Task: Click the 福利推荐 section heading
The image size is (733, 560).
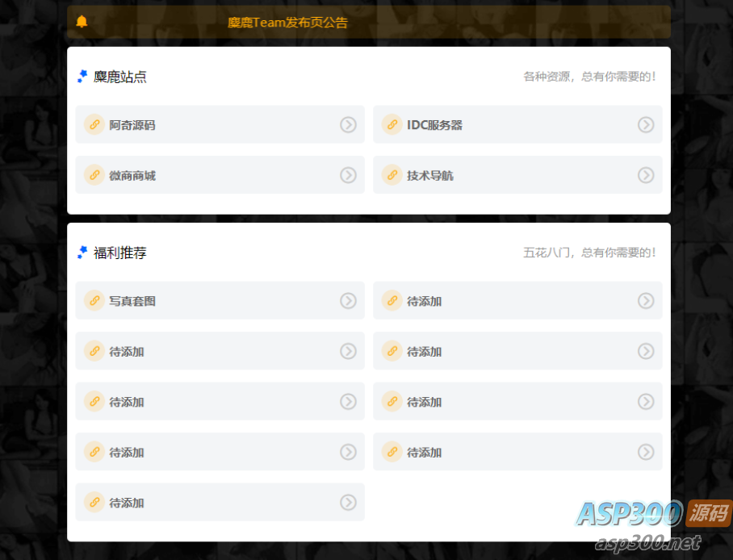Action: pyautogui.click(x=120, y=253)
